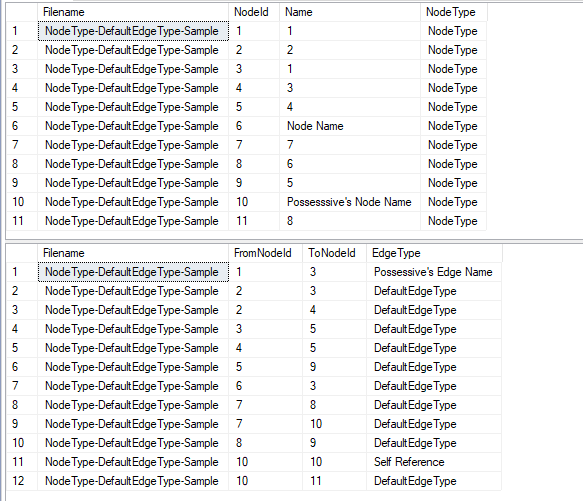Click the "Possessive's Edge Name" cell
This screenshot has height=501, width=583.
click(x=434, y=272)
